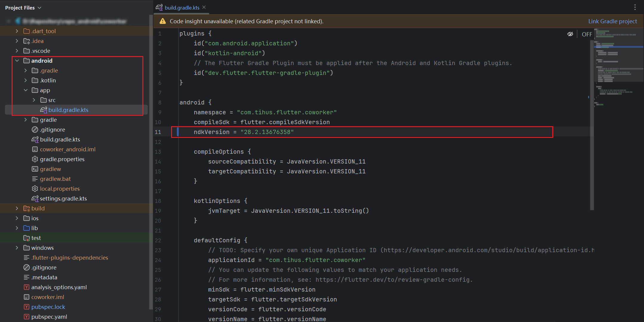Select settings.gradle.kts in the tree
Viewport: 644px width, 322px height.
pos(63,198)
